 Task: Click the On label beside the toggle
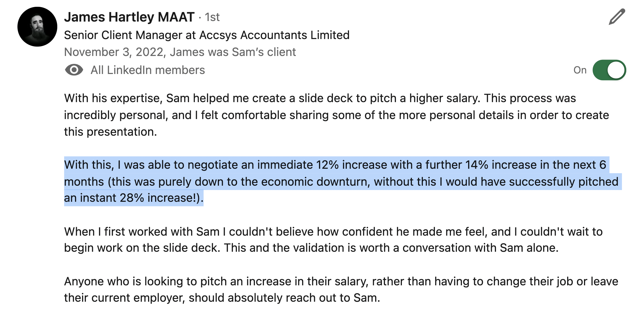coord(580,70)
